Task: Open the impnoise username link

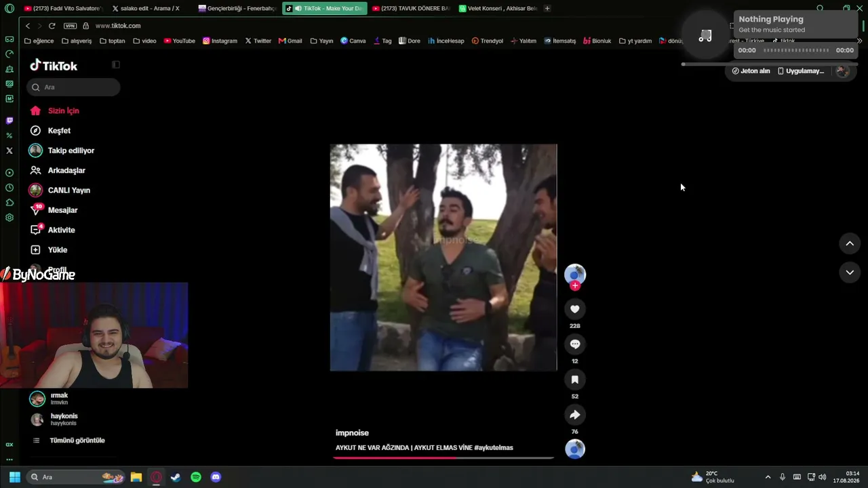Action: [352, 433]
